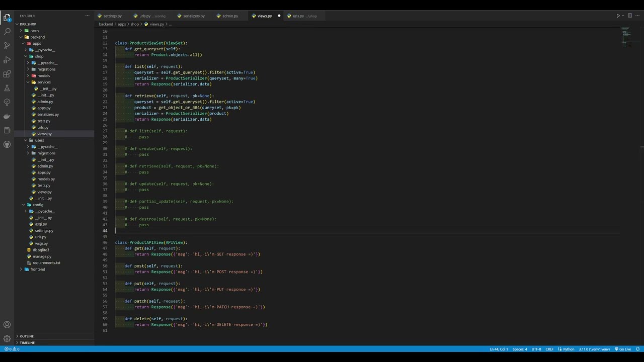Viewport: 644px width, 362px height.
Task: Open the Manage gear menu
Action: coord(7,339)
